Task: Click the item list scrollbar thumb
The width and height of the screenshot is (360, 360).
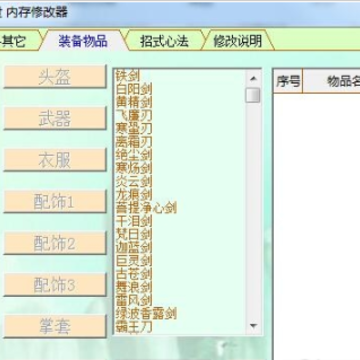Action: click(x=253, y=95)
